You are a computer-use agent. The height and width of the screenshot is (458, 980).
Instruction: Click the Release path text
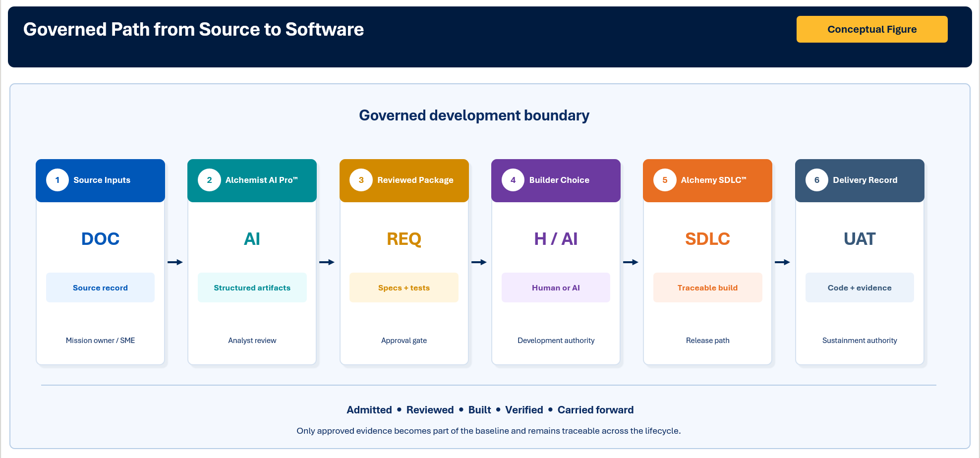click(707, 341)
